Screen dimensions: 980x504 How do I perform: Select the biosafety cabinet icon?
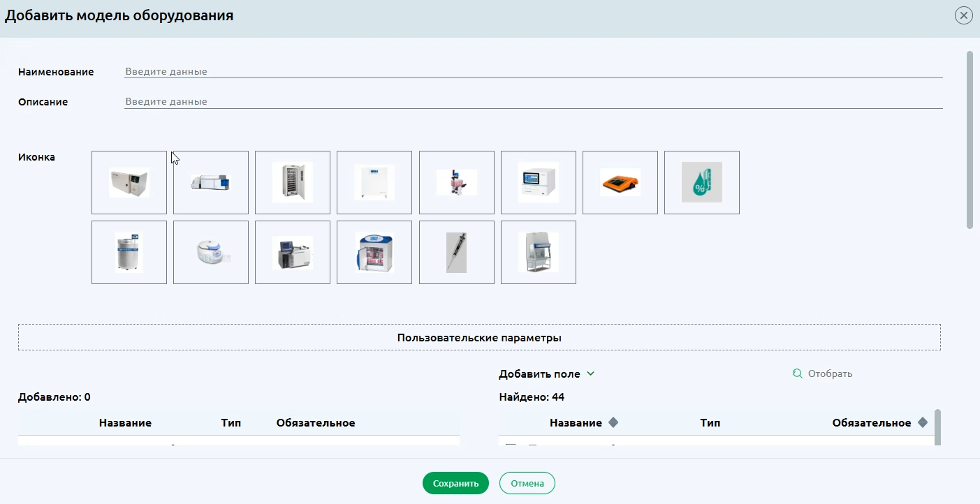[539, 252]
